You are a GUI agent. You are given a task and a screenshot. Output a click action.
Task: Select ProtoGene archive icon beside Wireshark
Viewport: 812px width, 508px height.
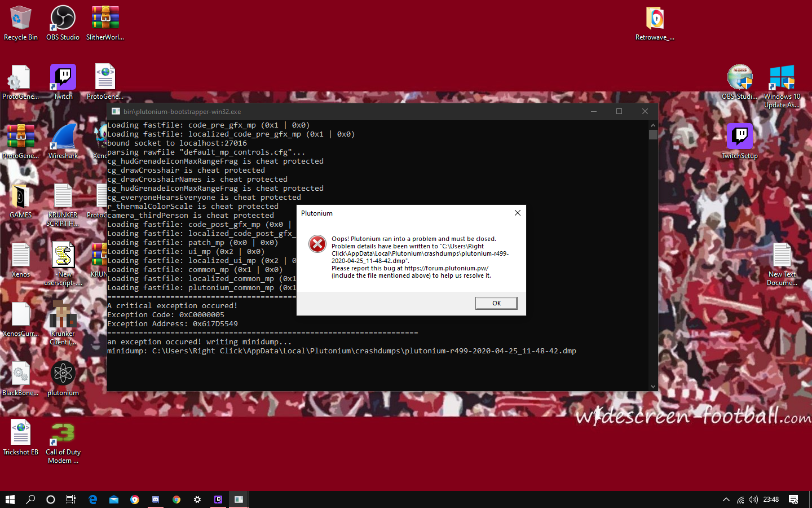pyautogui.click(x=21, y=142)
